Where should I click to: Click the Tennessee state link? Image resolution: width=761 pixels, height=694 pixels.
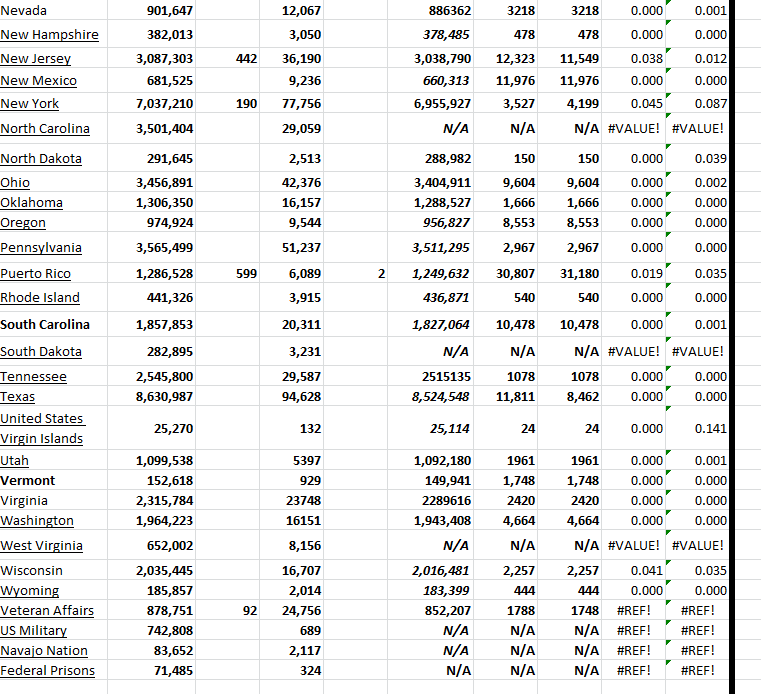(x=34, y=376)
